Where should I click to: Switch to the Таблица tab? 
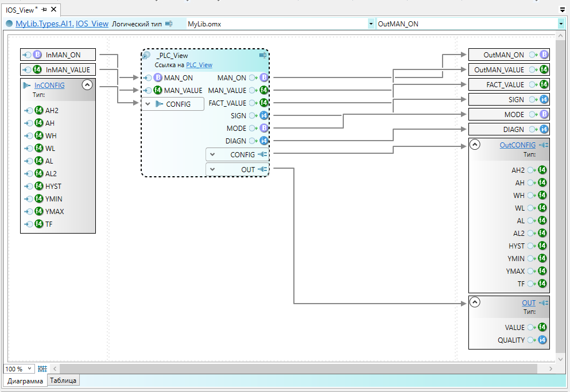click(x=63, y=381)
